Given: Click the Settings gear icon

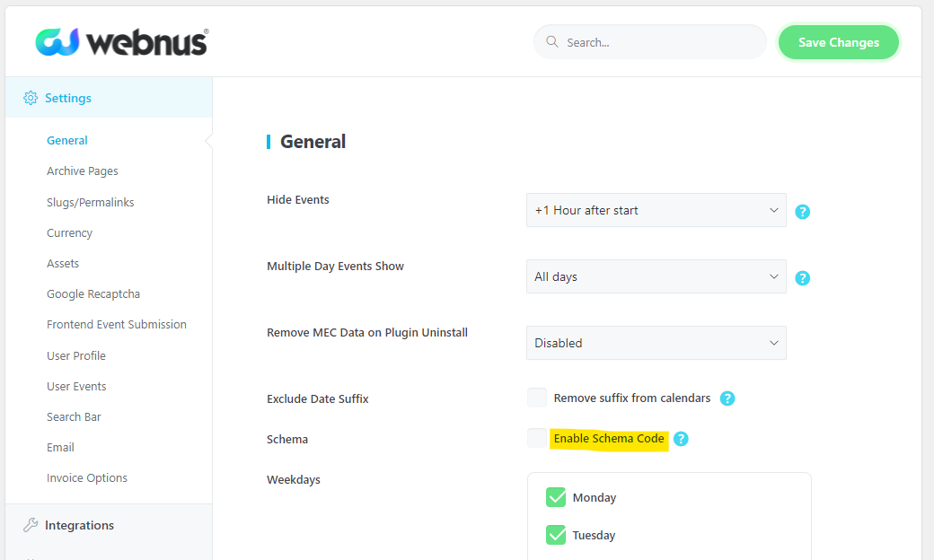Looking at the screenshot, I should coord(31,98).
